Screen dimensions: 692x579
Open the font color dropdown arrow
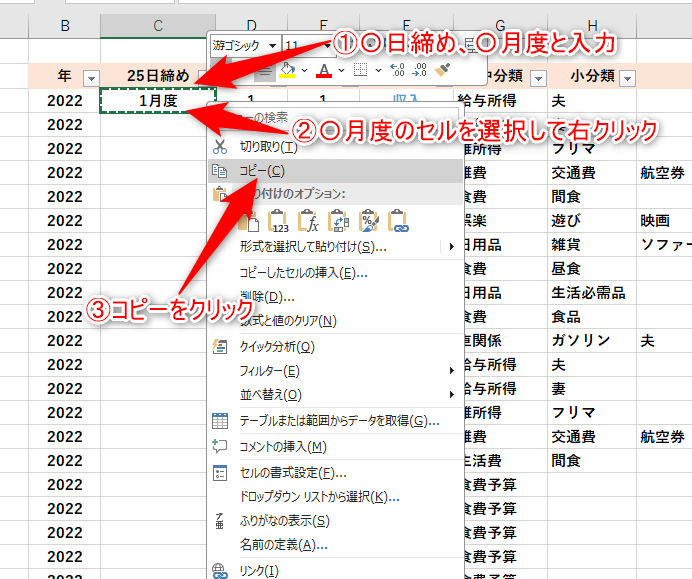click(x=342, y=70)
